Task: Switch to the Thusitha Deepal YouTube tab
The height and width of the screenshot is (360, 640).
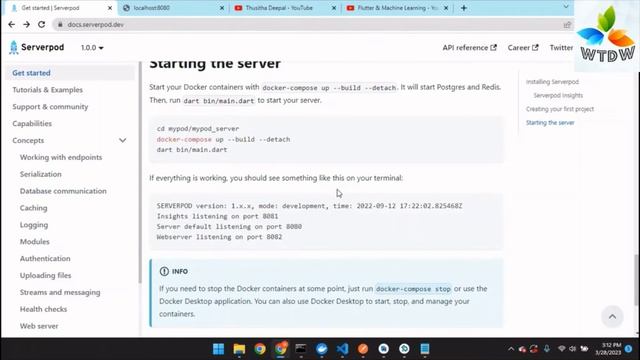Action: tap(284, 8)
